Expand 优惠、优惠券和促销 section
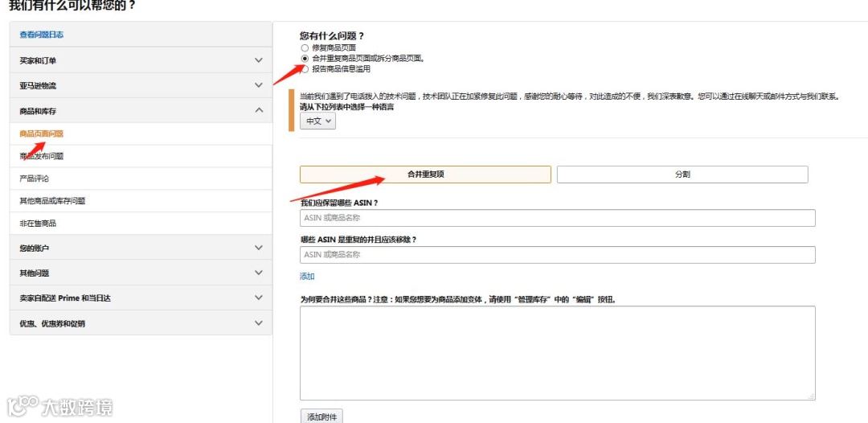This screenshot has height=423, width=868. coord(141,323)
